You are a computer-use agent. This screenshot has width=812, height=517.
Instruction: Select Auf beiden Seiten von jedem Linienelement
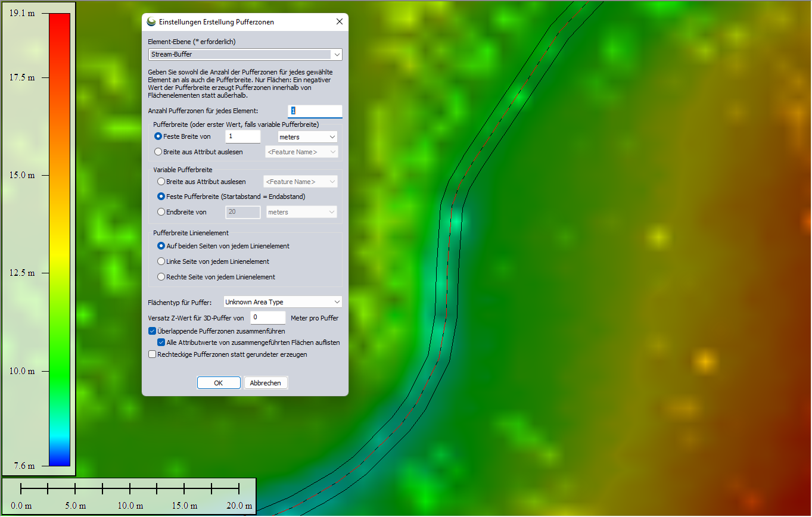161,246
